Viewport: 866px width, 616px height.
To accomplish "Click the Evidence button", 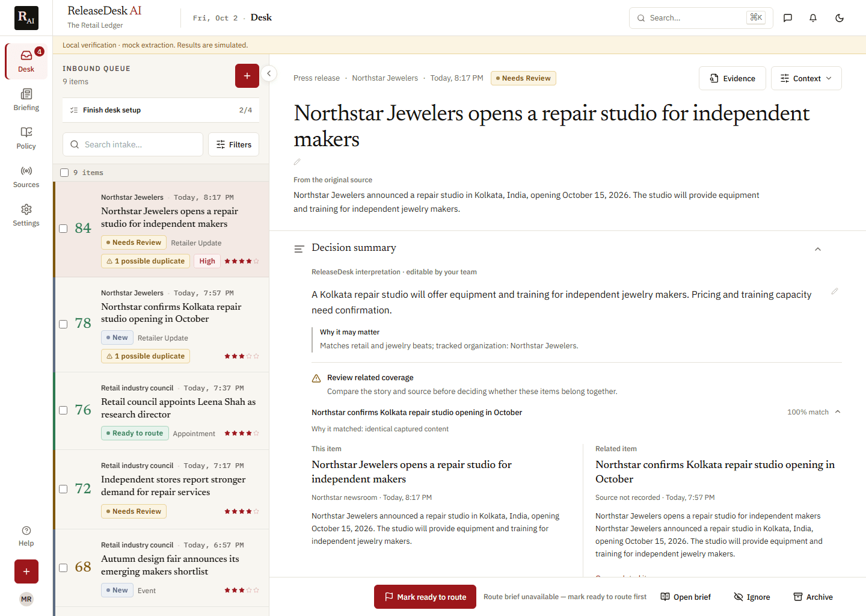I will tap(732, 78).
